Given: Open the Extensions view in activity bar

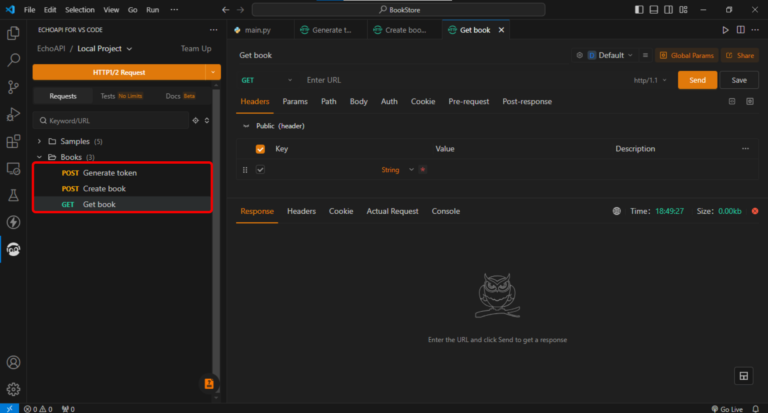Looking at the screenshot, I should click(13, 141).
